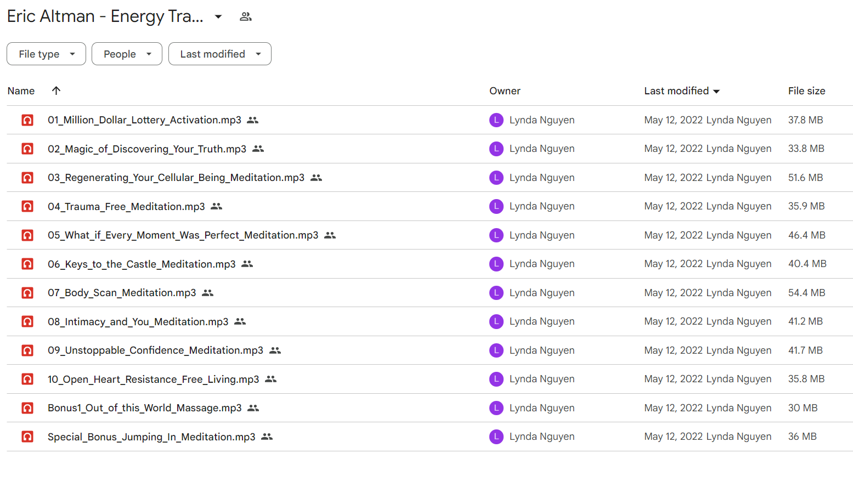Click shared icon next to 03_Regenerating_Your_Cellular_Being_Meditation.mp3
Screen dimensions: 853x504
316,178
